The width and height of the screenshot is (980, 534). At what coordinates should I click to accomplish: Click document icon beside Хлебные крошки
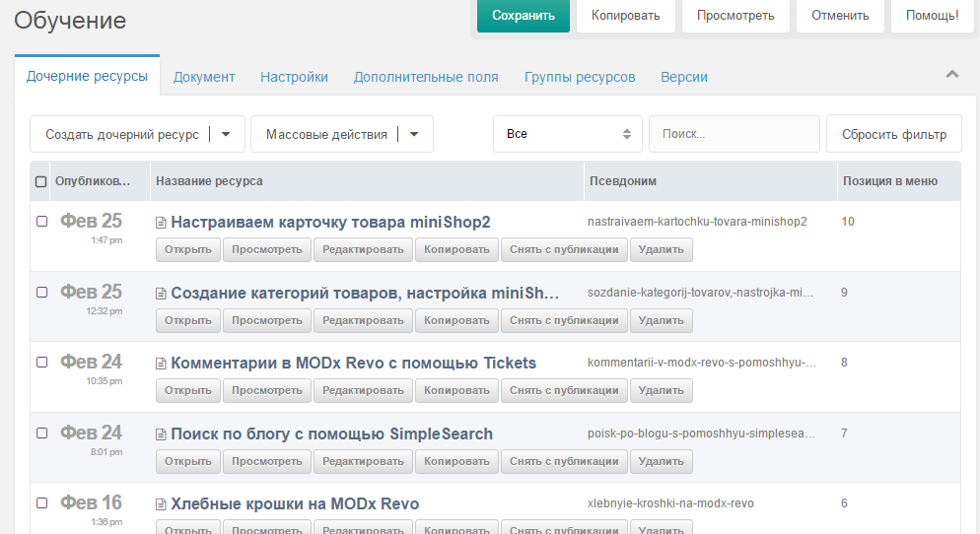161,504
